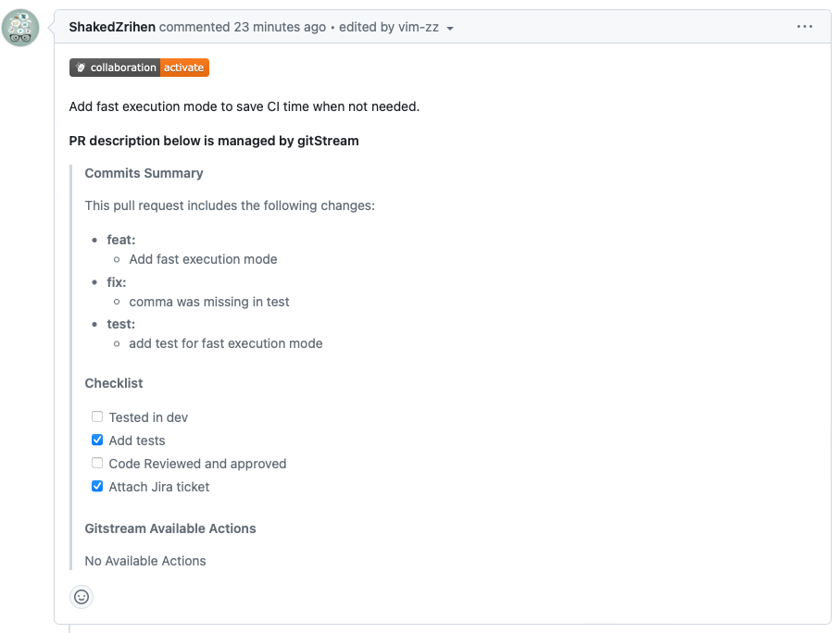
Task: Click the Commits Summary heading
Action: click(x=144, y=173)
